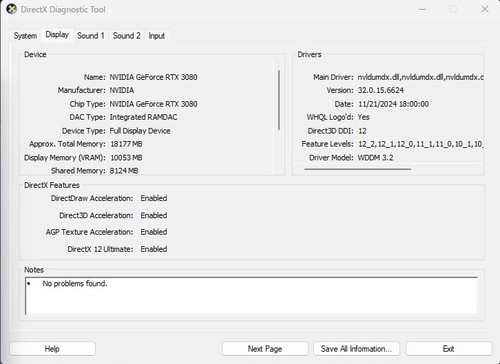Select the name value NVIDIA GeForce RTX 3080
500x364 pixels.
coord(154,77)
